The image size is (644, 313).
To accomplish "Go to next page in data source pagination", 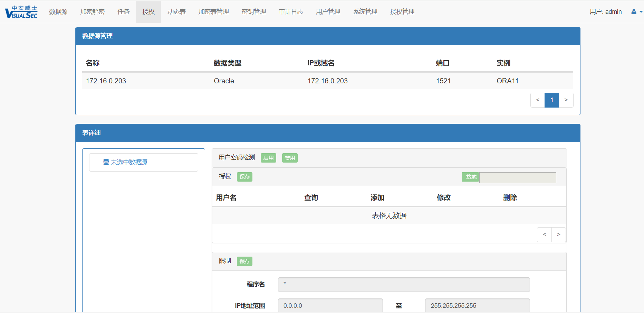I will point(566,100).
